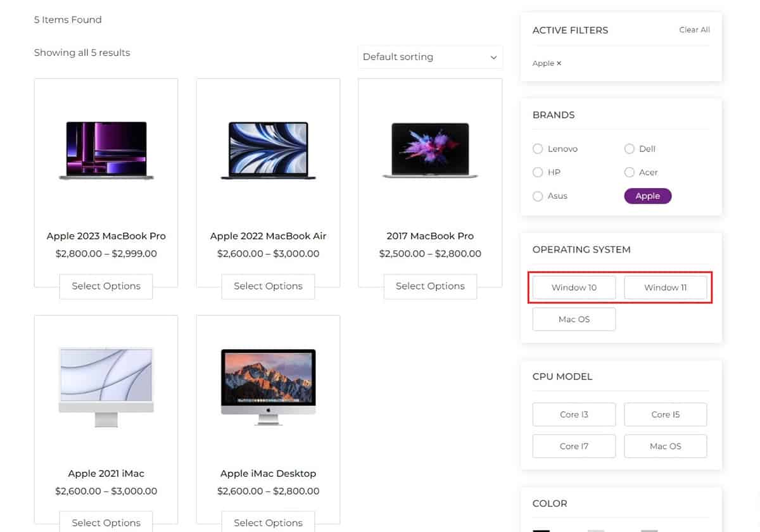Screen dimensions: 760x532
Task: Open Apple 2021 iMac product image
Action: tap(106, 387)
